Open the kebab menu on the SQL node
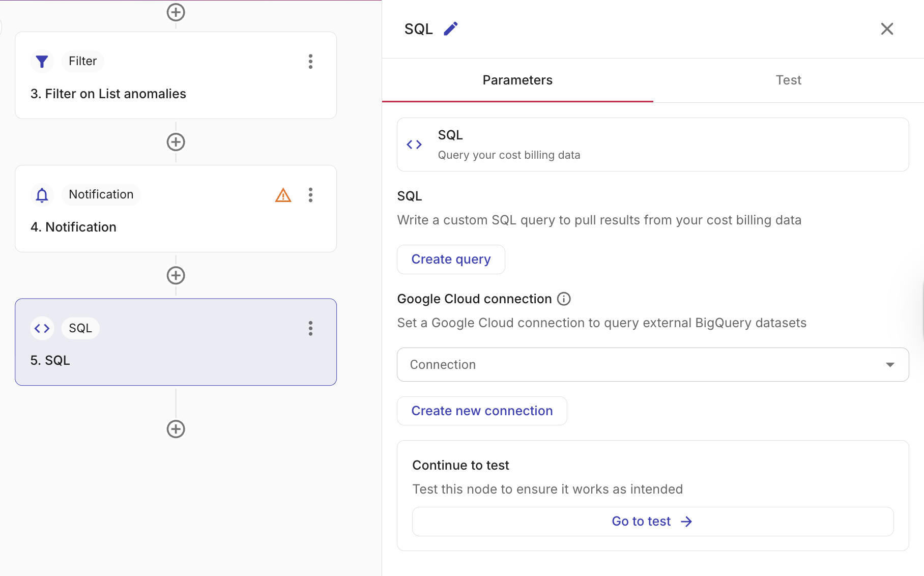924x576 pixels. click(310, 329)
